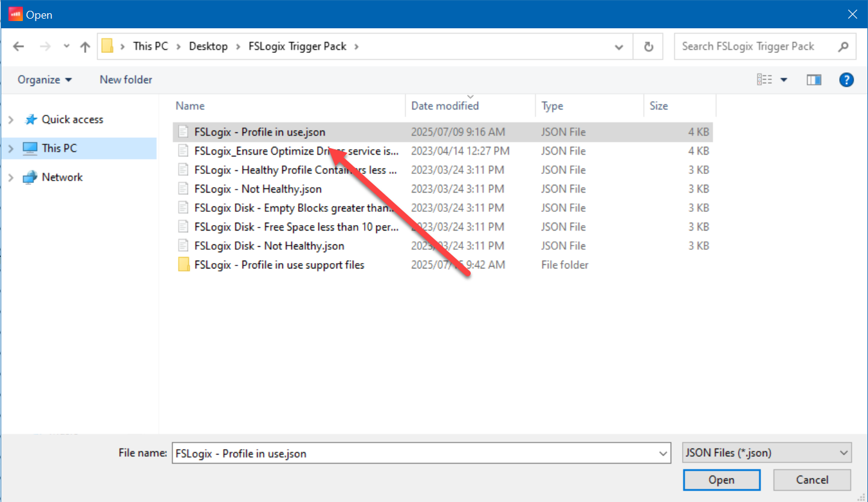The height and width of the screenshot is (502, 868).
Task: Click the support files folder icon
Action: point(184,265)
